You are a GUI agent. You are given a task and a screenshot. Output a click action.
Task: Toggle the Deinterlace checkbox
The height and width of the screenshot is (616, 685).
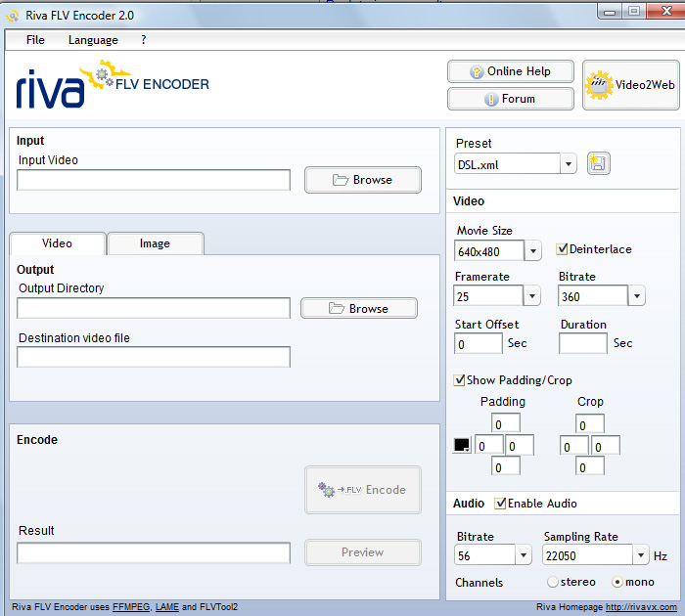pos(562,249)
